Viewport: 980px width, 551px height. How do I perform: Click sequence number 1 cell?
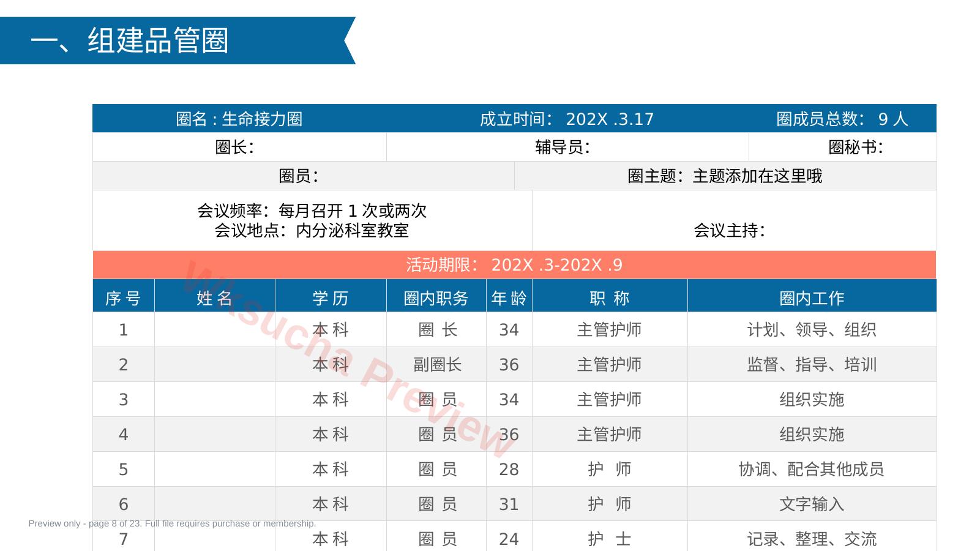[x=124, y=329]
